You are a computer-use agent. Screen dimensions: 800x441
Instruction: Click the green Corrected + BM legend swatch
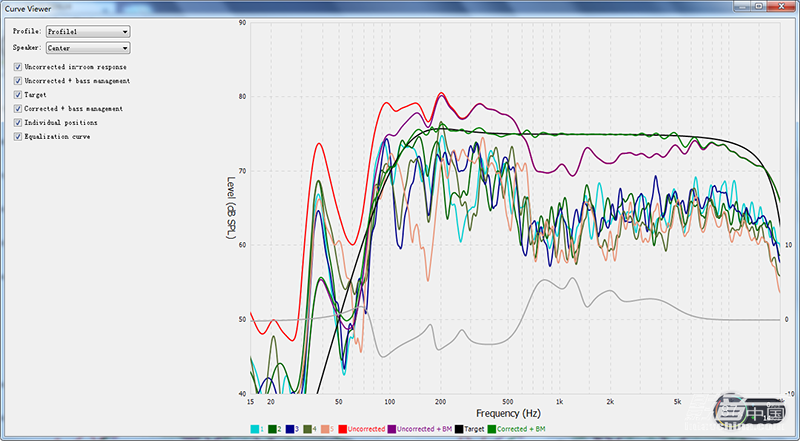[492, 429]
